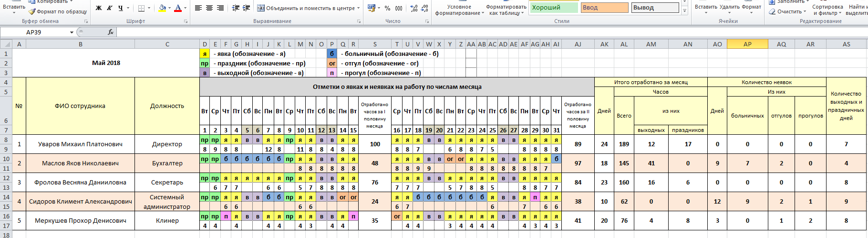Select the Клинер position cell

click(167, 221)
